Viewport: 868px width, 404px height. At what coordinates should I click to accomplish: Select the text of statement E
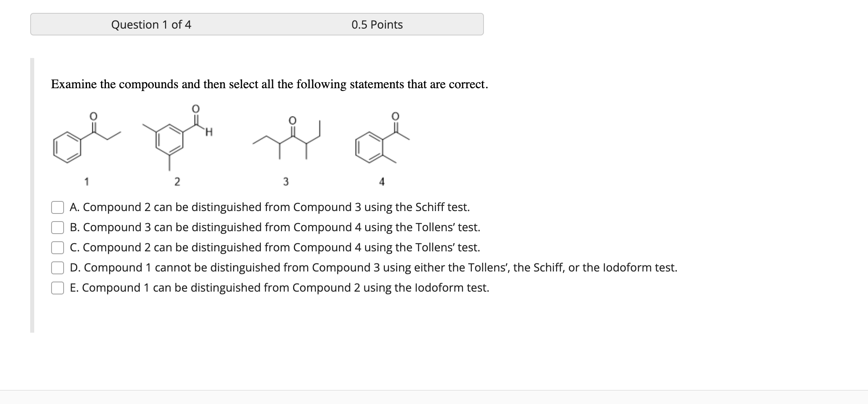pyautogui.click(x=279, y=288)
